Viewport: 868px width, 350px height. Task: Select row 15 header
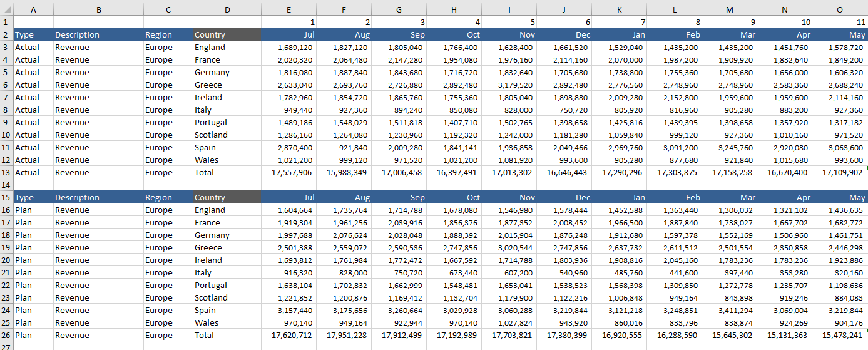[x=6, y=198]
